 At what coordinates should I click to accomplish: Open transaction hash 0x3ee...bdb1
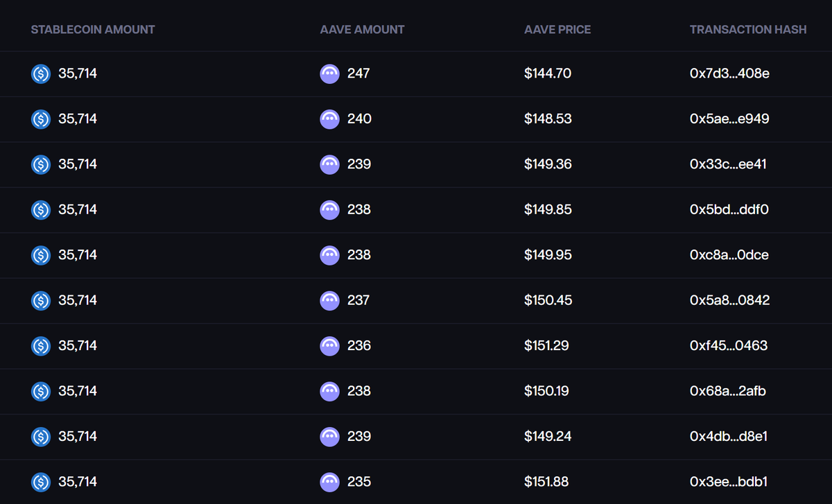click(729, 482)
